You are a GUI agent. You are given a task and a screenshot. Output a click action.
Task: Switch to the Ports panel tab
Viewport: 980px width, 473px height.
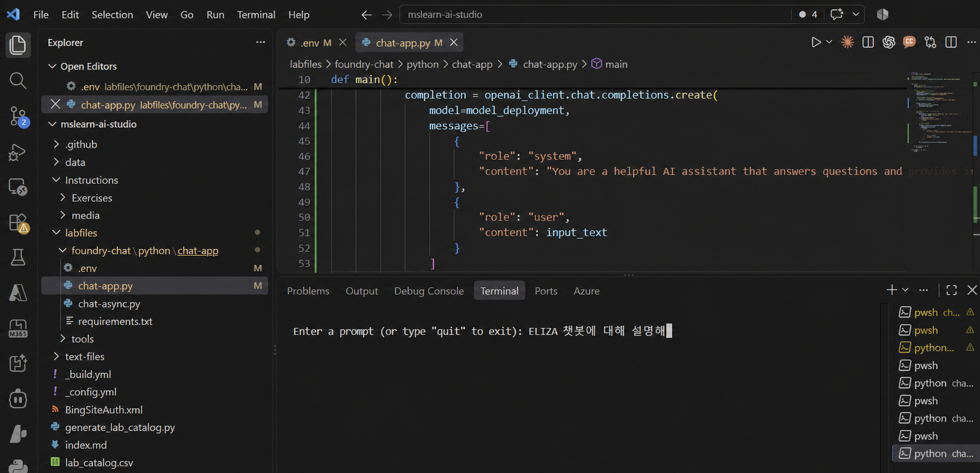point(546,291)
